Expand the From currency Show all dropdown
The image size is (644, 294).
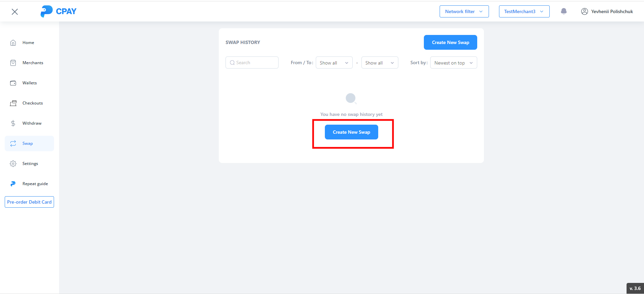pos(334,63)
